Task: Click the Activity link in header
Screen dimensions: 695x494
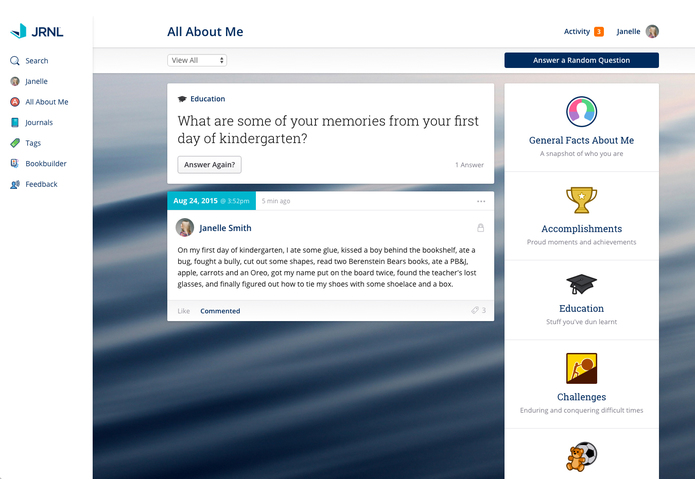Action: [577, 31]
